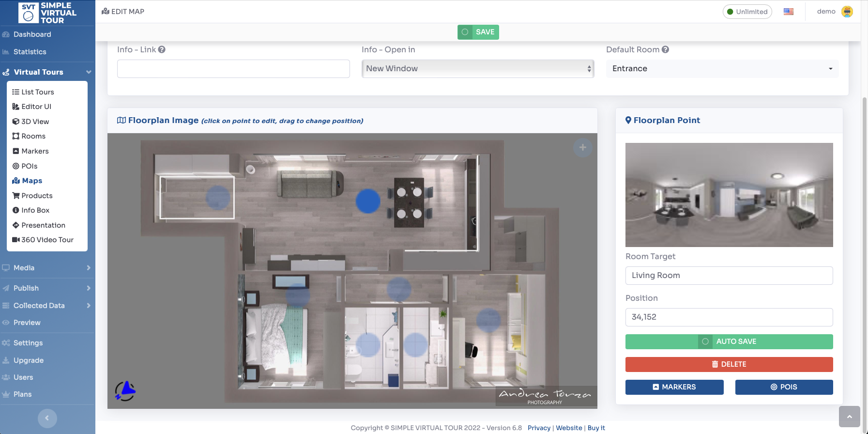The width and height of the screenshot is (868, 434).
Task: Click the compass arrow icon on the floorplan
Action: coord(125,390)
